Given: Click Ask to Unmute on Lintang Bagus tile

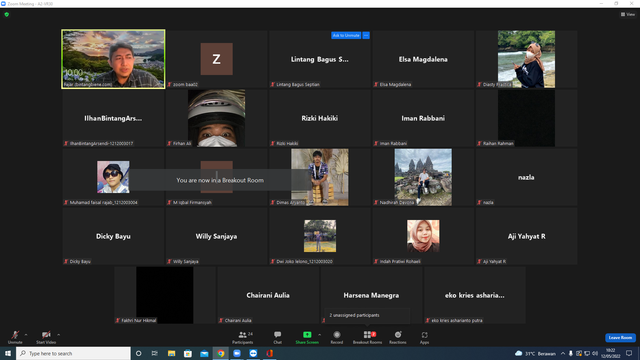Looking at the screenshot, I should click(346, 36).
